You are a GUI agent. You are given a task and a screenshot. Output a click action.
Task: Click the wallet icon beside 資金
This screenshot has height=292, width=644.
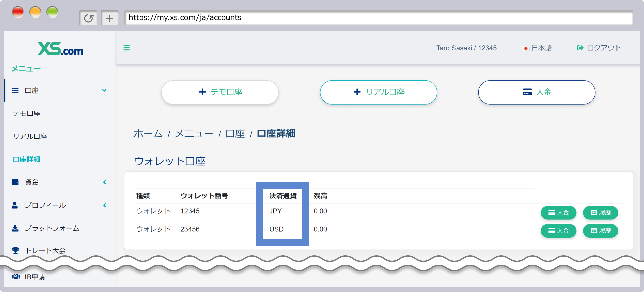(15, 182)
